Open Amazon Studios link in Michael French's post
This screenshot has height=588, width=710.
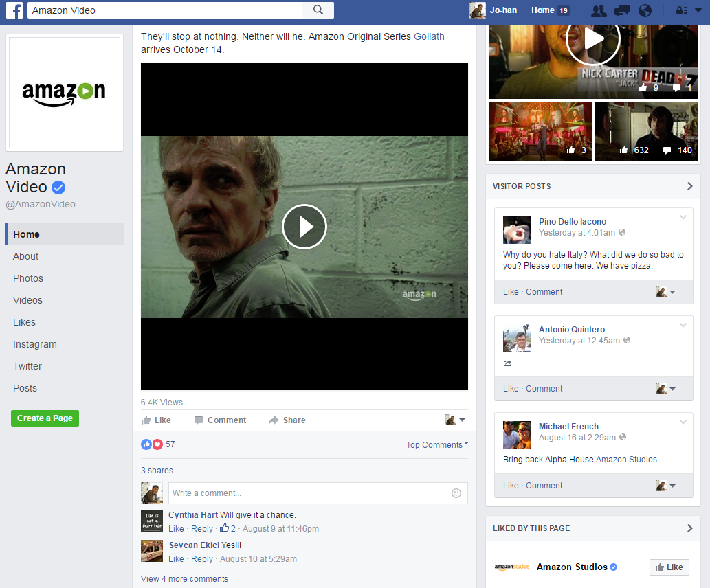(626, 460)
